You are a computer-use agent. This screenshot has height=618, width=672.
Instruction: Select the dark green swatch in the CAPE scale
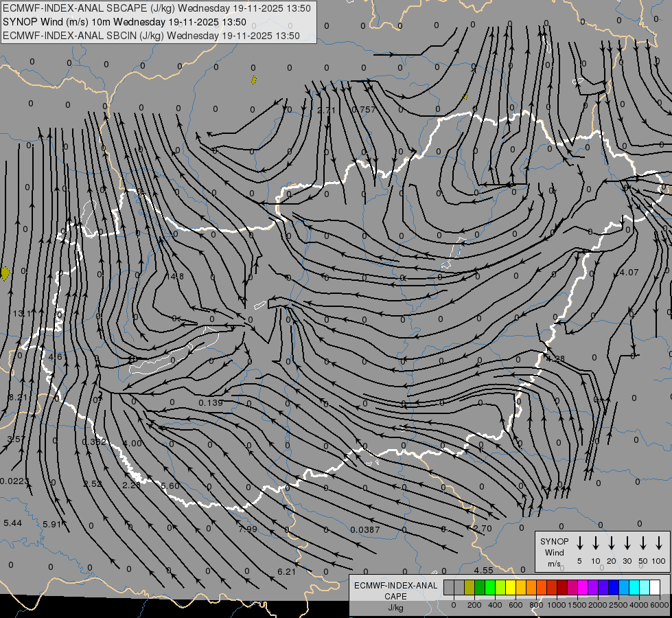480,587
